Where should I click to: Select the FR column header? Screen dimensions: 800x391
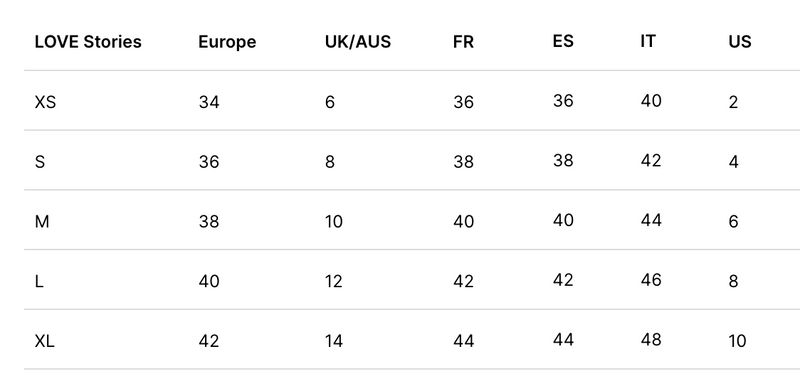463,41
